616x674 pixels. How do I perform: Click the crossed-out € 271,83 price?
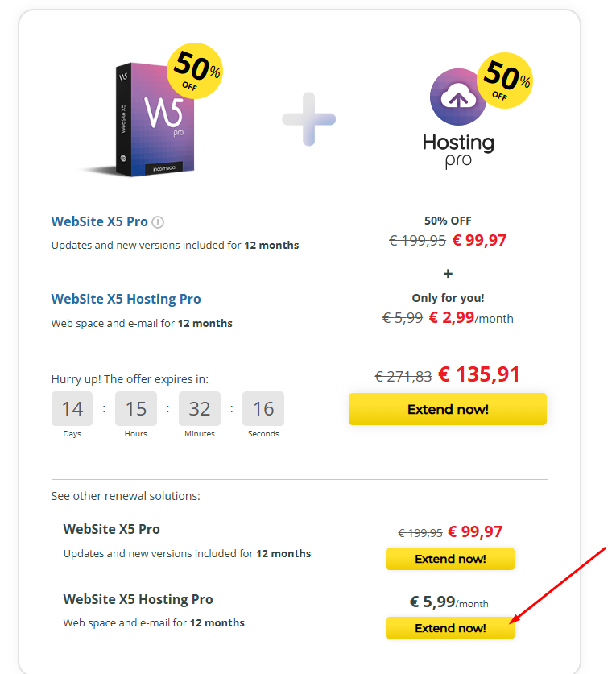coord(403,376)
